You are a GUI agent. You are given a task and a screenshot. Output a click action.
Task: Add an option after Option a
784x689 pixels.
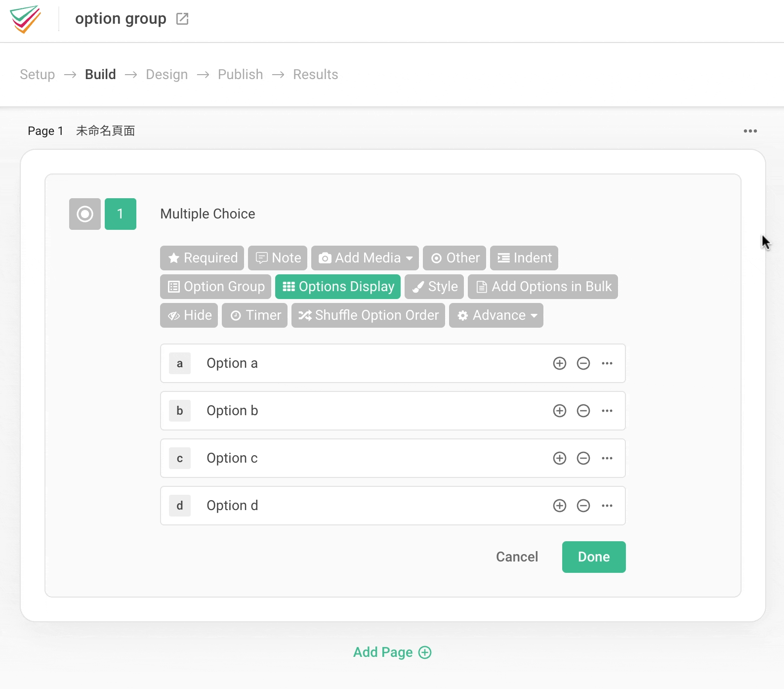(x=560, y=363)
